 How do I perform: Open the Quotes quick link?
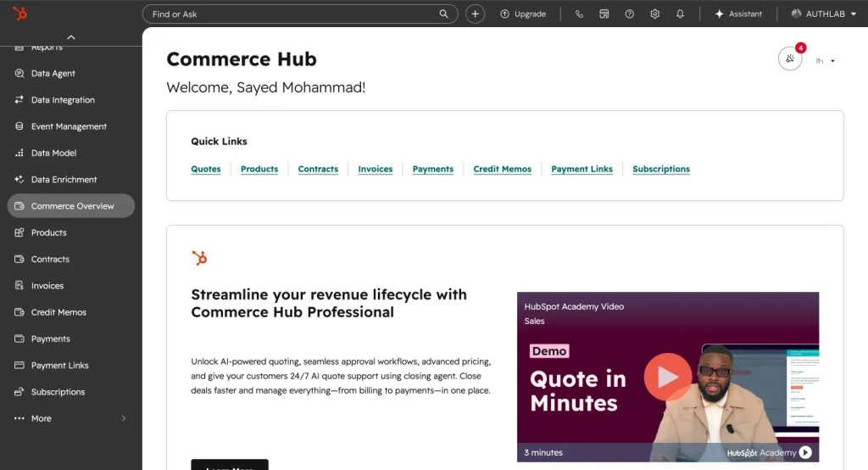click(x=206, y=169)
